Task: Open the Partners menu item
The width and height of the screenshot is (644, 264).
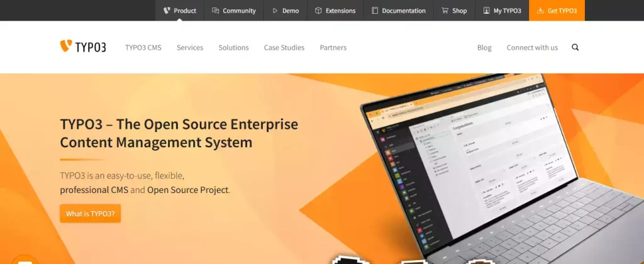Action: coord(333,48)
